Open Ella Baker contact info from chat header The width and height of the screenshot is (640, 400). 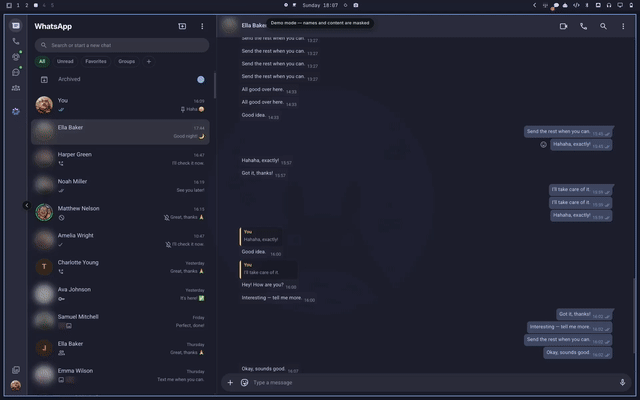pyautogui.click(x=253, y=26)
